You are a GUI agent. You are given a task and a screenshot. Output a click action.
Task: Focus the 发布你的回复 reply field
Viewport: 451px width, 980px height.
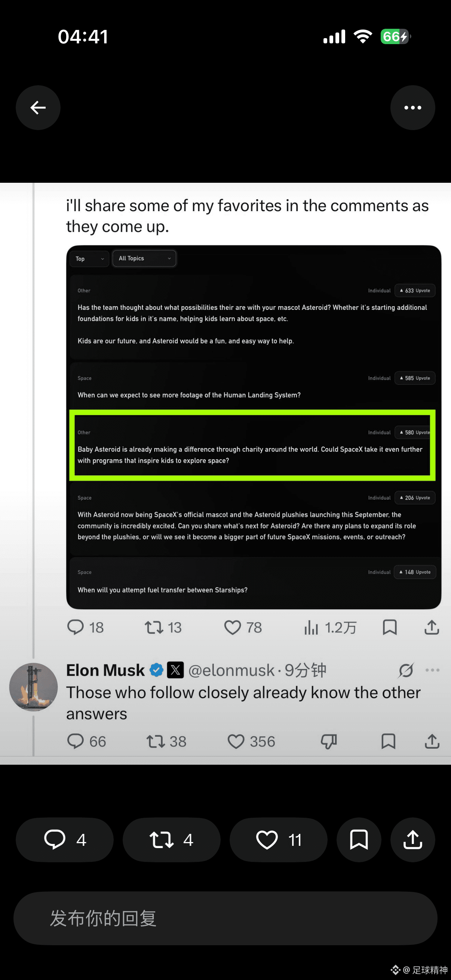pos(225,918)
